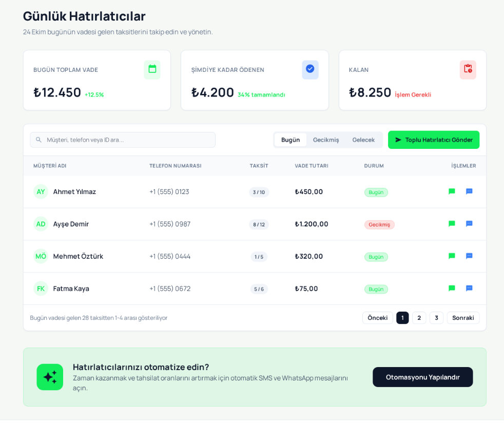The width and height of the screenshot is (504, 423).
Task: Click checkmark icon on Şimdiye Kadar Ödenen card
Action: [310, 69]
